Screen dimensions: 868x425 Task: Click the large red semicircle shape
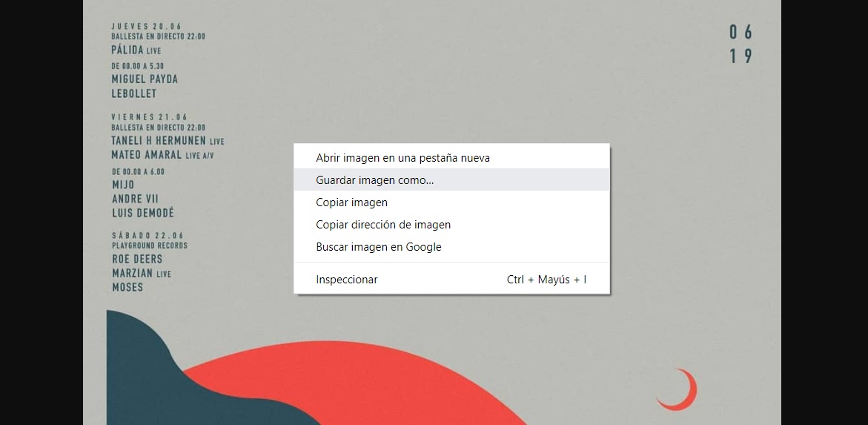coord(371,386)
